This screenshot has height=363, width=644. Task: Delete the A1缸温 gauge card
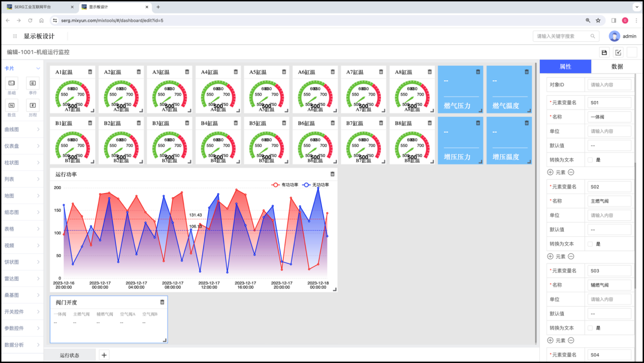coord(90,72)
